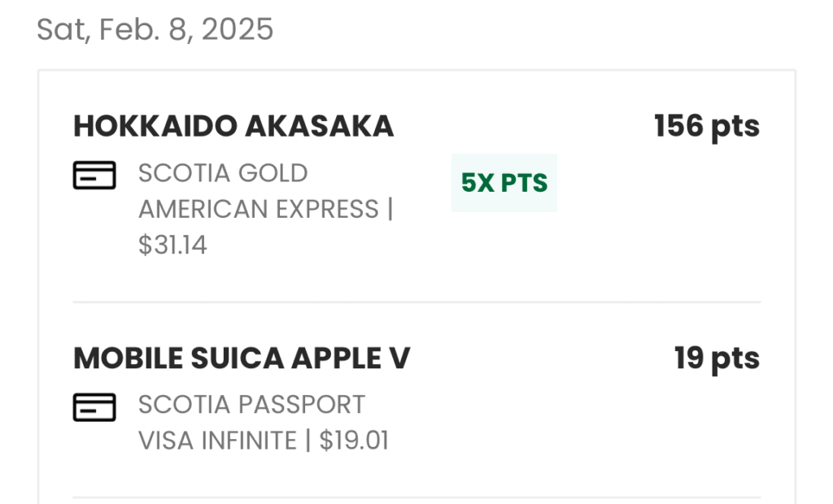Click the card icon beside Scotia Passport
The width and height of the screenshot is (833, 504).
point(94,407)
